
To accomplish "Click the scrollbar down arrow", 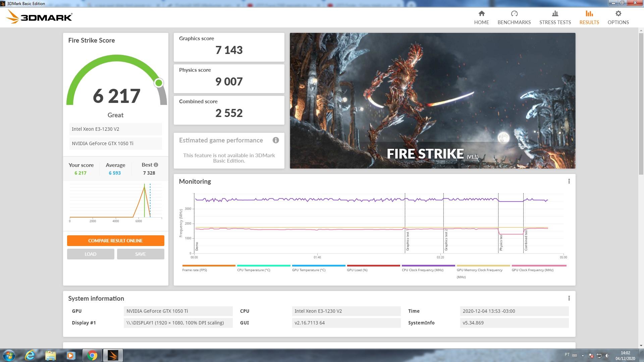I will pyautogui.click(x=641, y=346).
